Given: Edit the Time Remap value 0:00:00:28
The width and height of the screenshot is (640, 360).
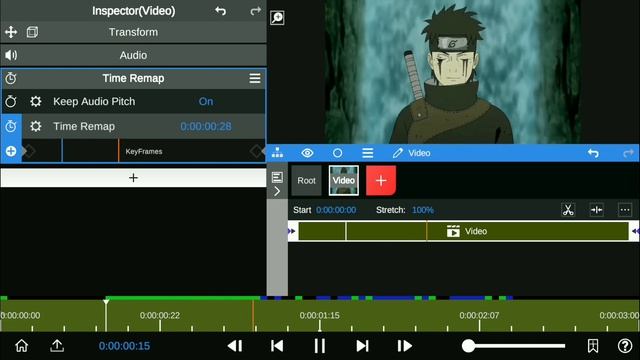Looking at the screenshot, I should [206, 127].
